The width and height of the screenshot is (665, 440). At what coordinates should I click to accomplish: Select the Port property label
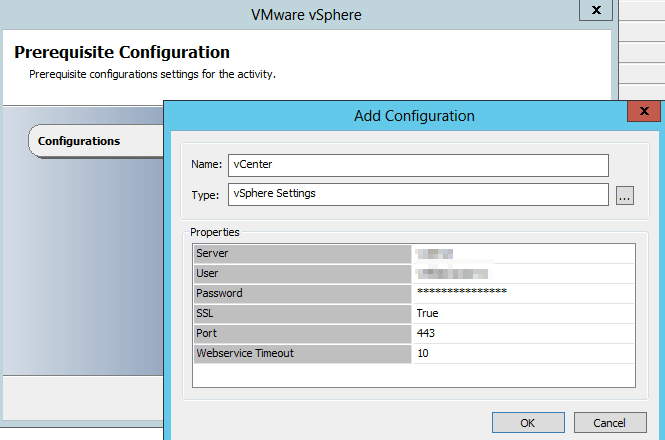click(302, 333)
